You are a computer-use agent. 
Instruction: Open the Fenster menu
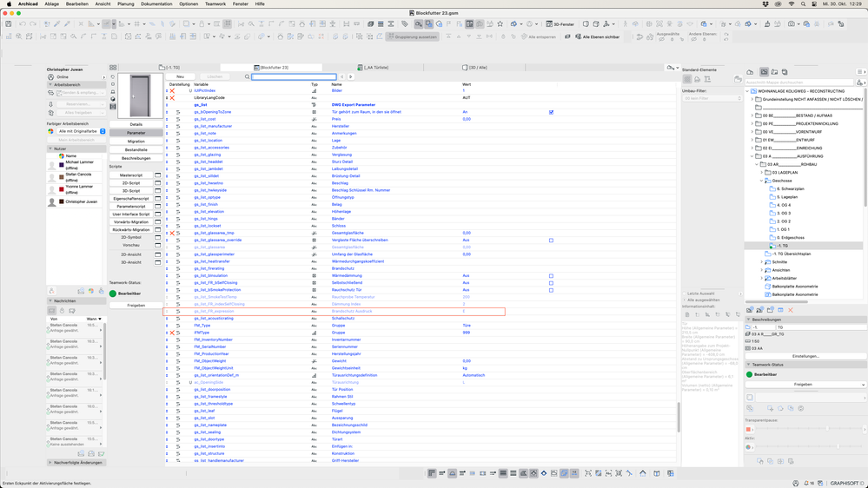tap(241, 3)
